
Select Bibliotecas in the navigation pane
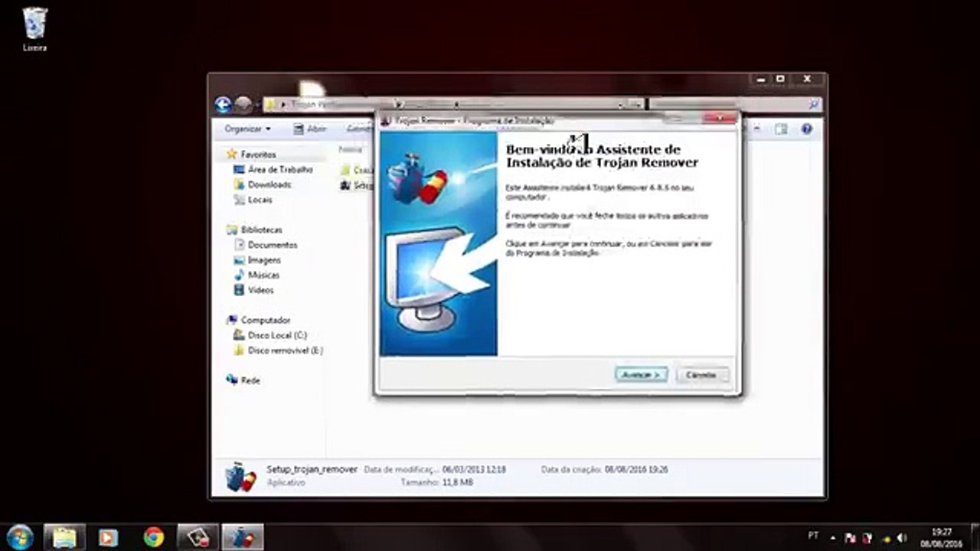click(261, 230)
